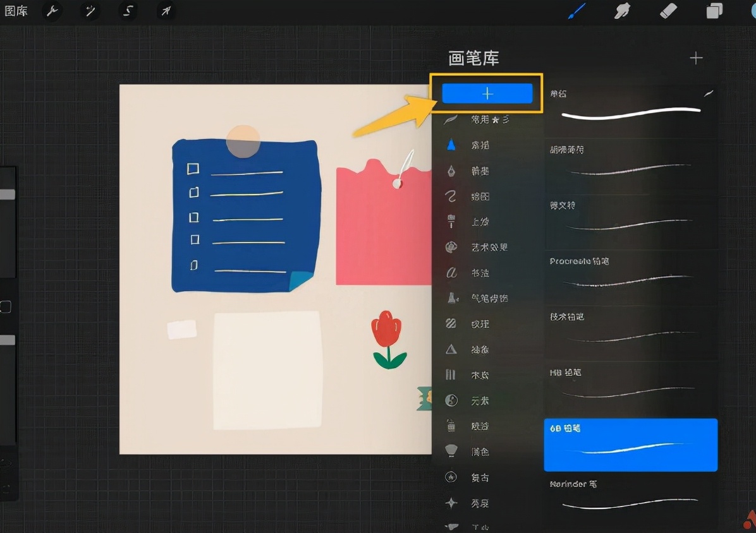Open the Adjustments magic wand menu
This screenshot has width=756, height=533.
tap(89, 11)
